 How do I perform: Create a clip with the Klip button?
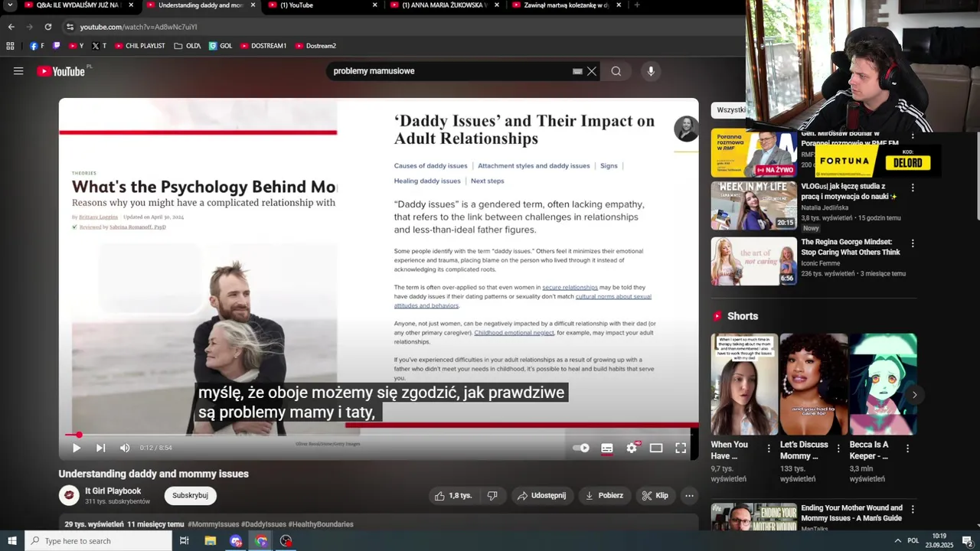[655, 496]
